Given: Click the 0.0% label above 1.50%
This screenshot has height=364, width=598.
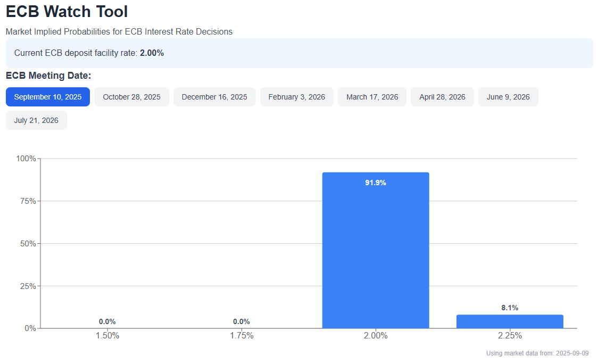Looking at the screenshot, I should click(x=107, y=321).
